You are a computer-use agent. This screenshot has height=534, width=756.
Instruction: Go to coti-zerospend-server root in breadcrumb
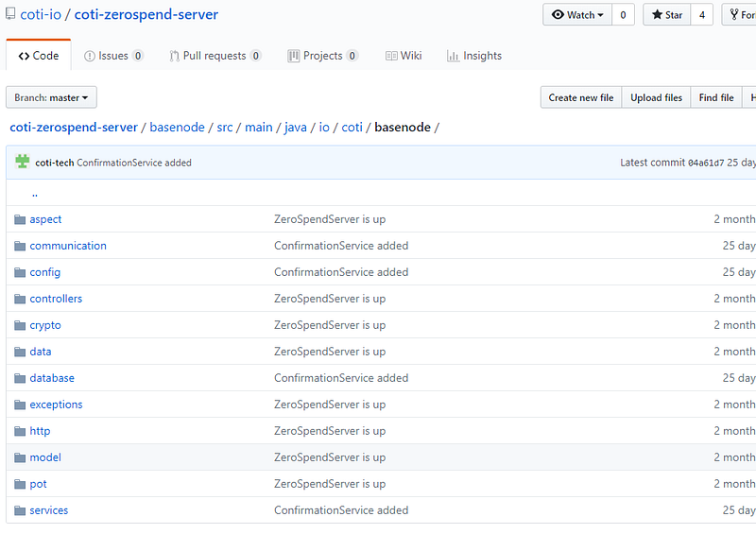point(74,128)
